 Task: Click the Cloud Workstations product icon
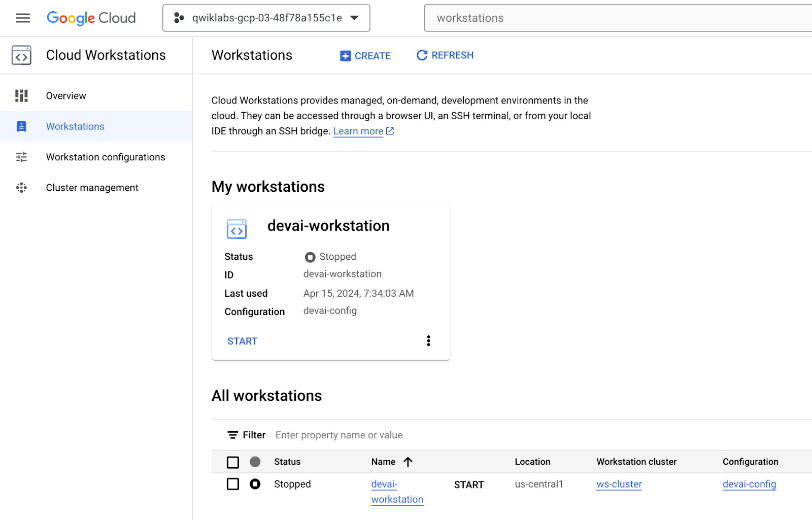pos(21,55)
